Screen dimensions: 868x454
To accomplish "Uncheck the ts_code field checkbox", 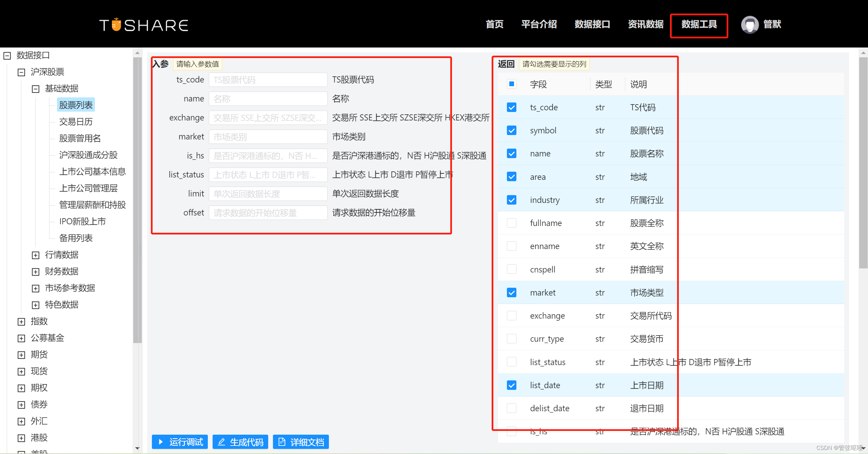I will 511,107.
